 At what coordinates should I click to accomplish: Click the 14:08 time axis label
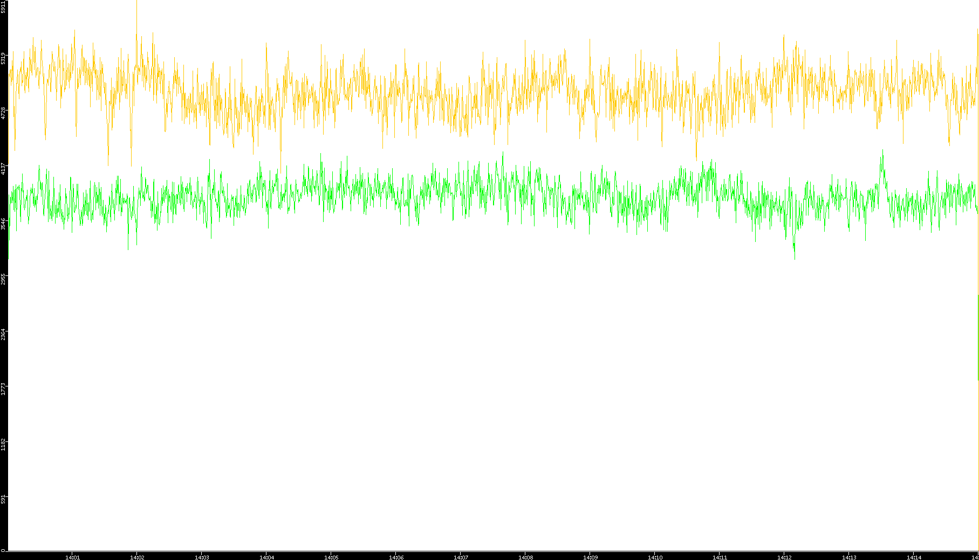[525, 557]
